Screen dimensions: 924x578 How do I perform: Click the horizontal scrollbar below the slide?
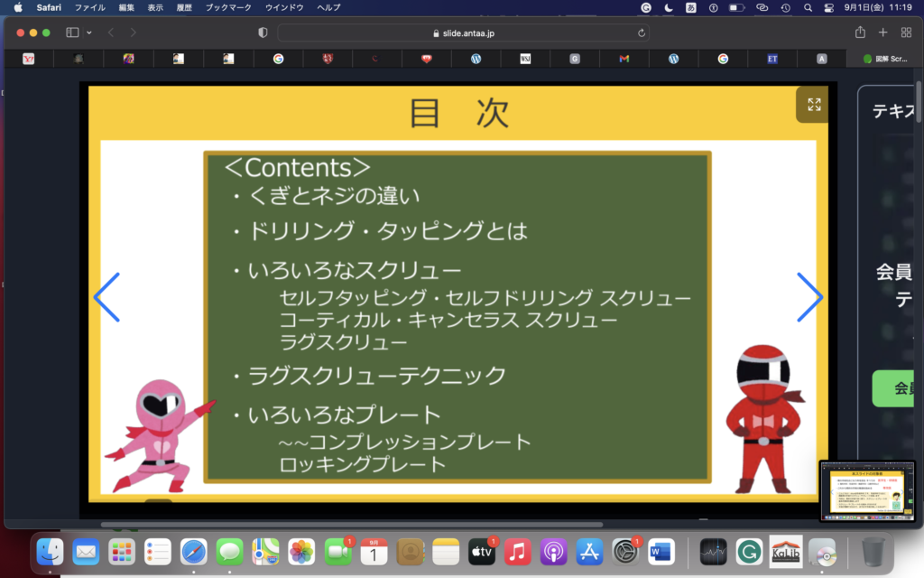(352, 524)
